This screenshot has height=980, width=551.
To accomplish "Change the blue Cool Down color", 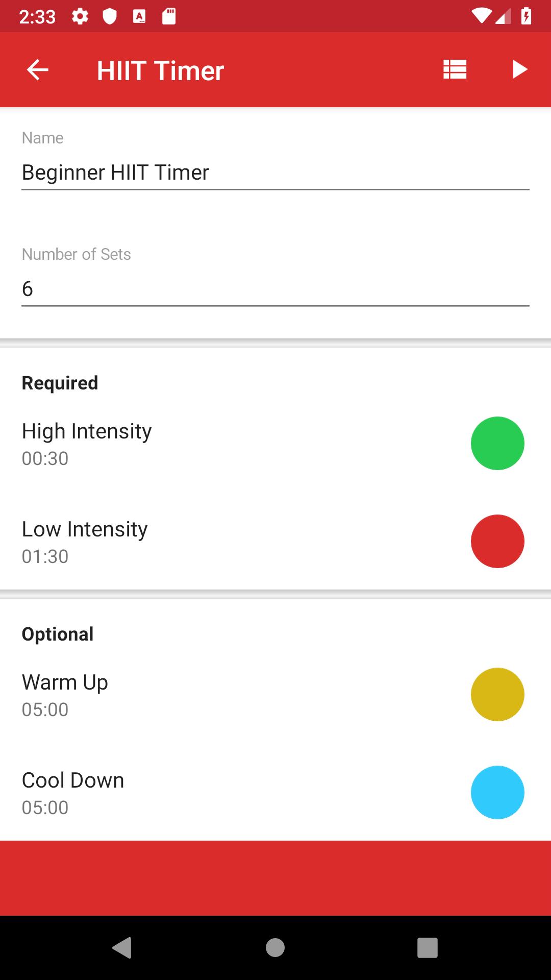I will click(x=497, y=792).
